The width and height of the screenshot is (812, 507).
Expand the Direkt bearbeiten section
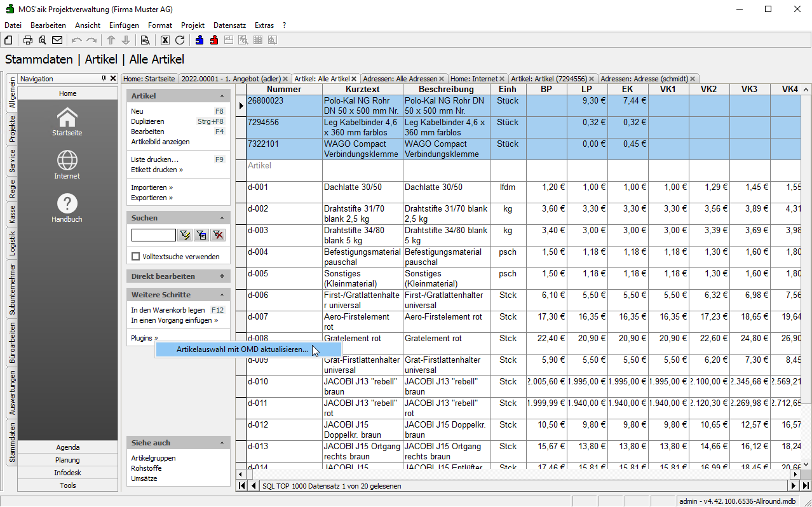click(x=222, y=276)
